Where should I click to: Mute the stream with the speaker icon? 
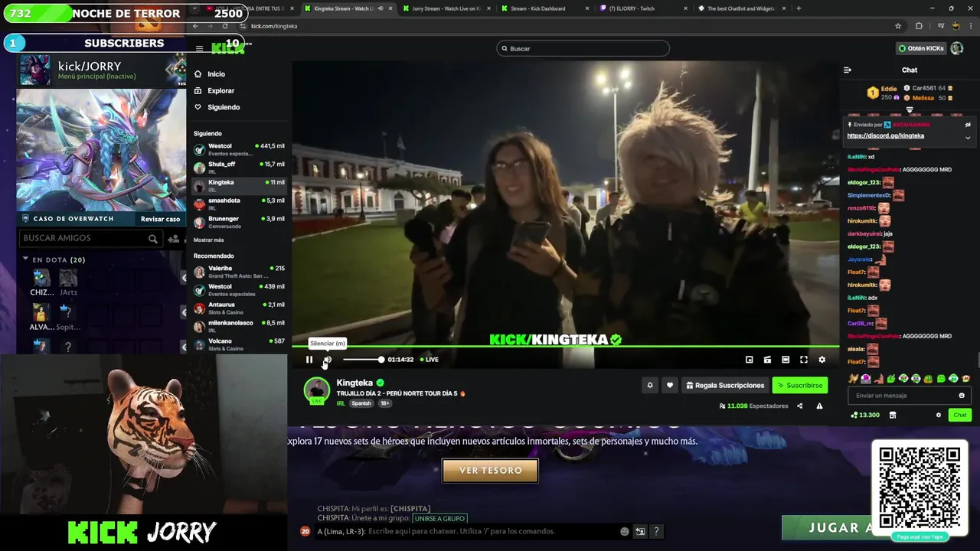(328, 360)
